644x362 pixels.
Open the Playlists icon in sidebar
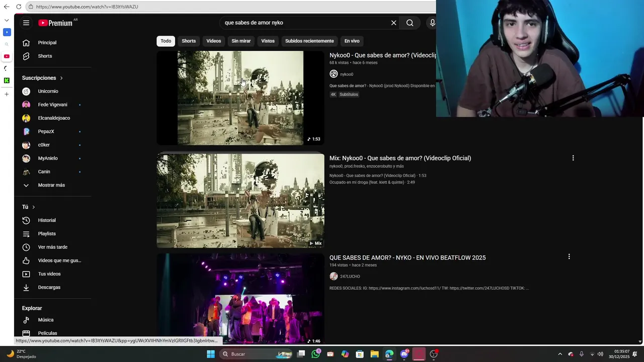pos(26,234)
